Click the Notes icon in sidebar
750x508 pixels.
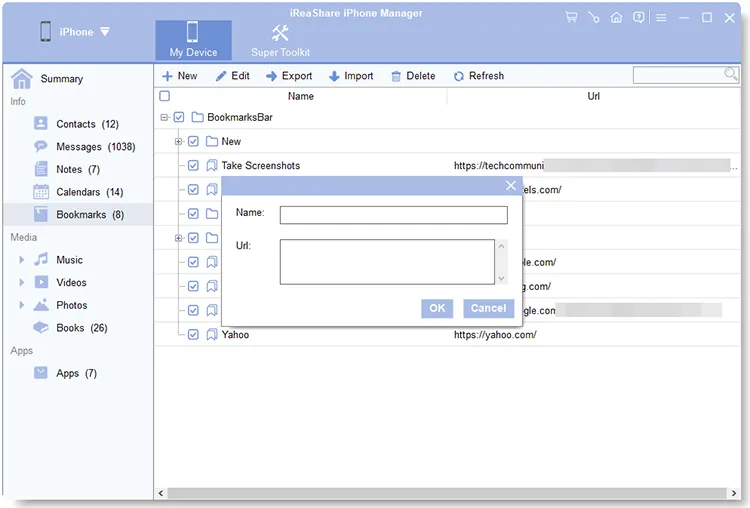point(41,169)
